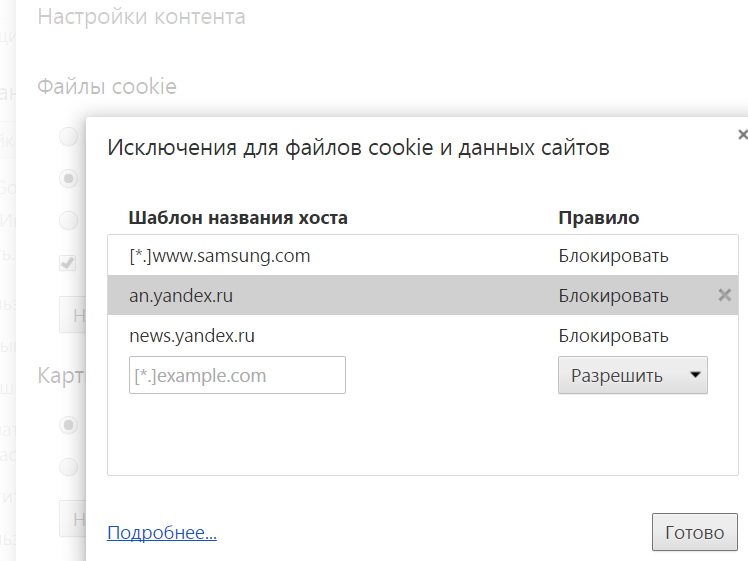
Task: Change the Блокировать rule for www.samsung.com
Action: [x=613, y=256]
